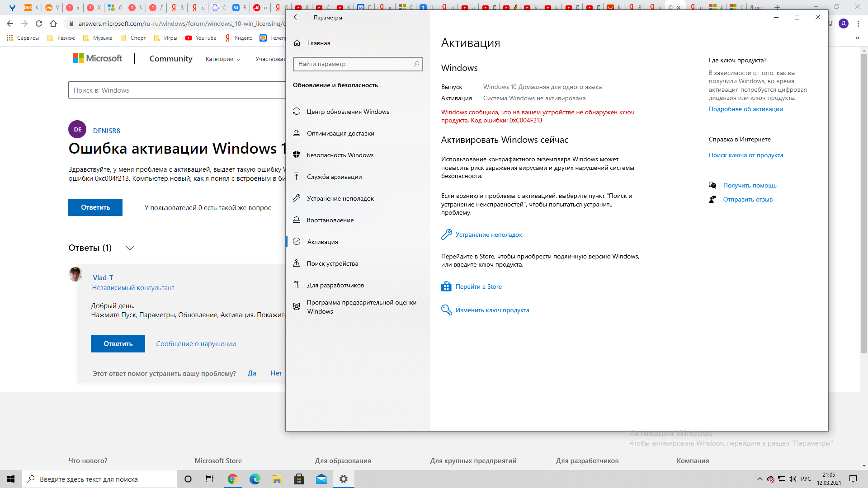The height and width of the screenshot is (488, 868).
Task: Open Mail app from taskbar
Action: 321,479
